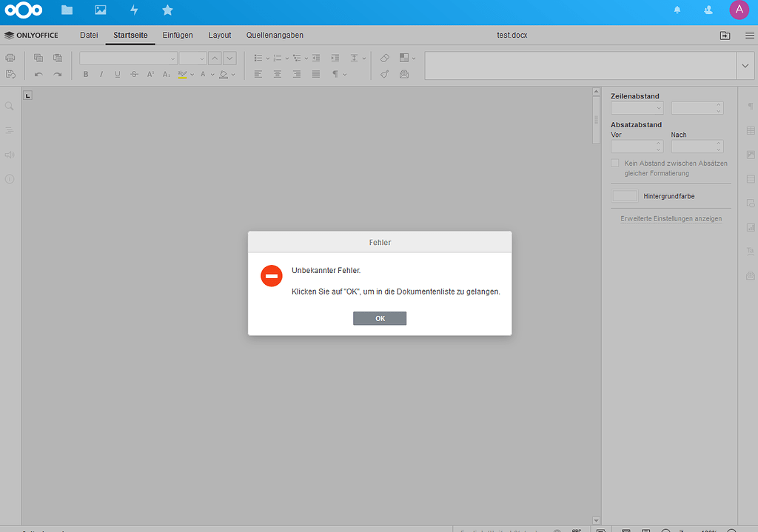Toggle subscript formatting

(x=167, y=75)
